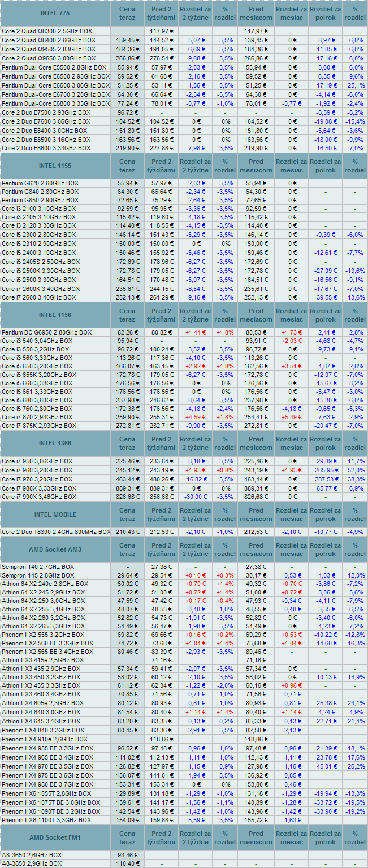
Task: Click the Core i3 540 3,04GHz BOX name
Action: (37, 341)
